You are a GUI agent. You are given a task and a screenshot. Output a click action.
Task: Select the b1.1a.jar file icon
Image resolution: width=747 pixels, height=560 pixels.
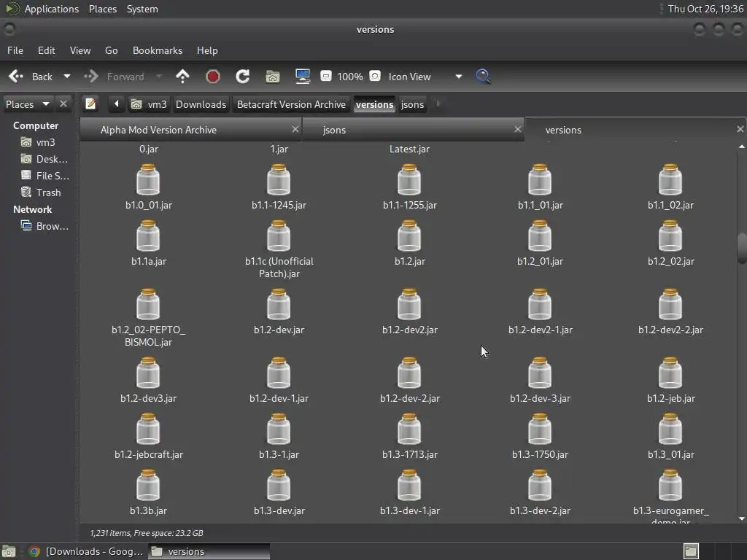148,236
